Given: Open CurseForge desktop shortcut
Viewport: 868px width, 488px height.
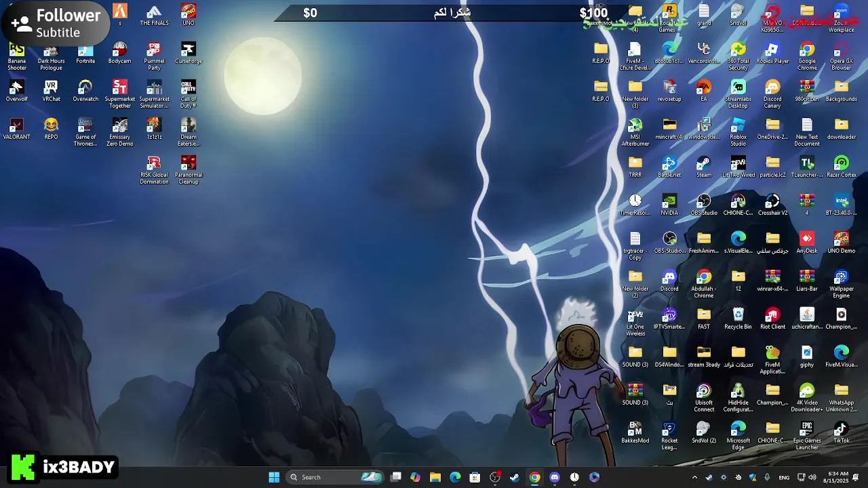Looking at the screenshot, I should (189, 54).
